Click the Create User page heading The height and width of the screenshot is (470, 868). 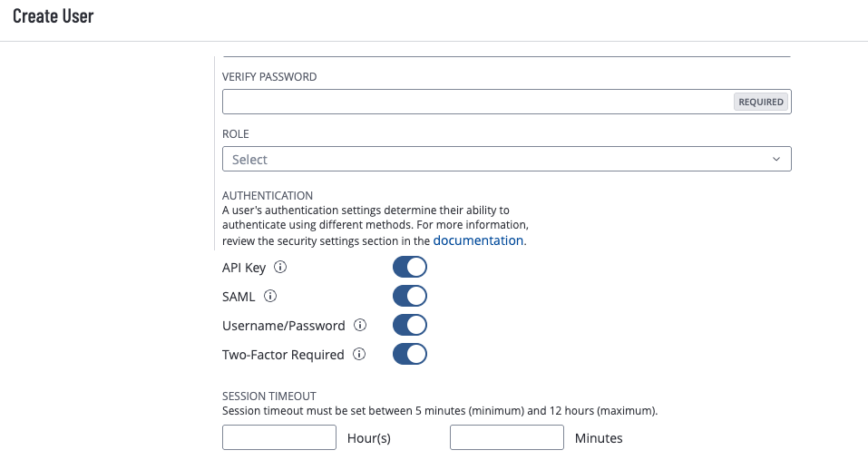[x=54, y=17]
